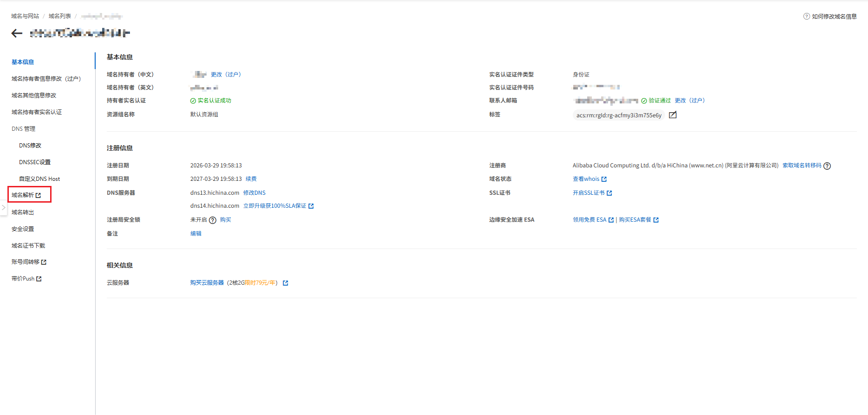Click the help icon next to 如何修改域名信息
This screenshot has height=415, width=868.
pyautogui.click(x=806, y=16)
